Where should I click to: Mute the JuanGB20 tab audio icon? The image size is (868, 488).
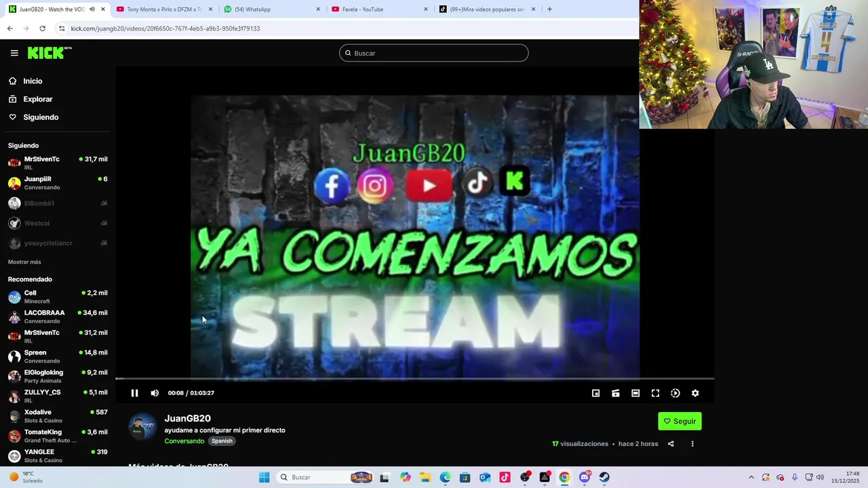click(x=92, y=9)
